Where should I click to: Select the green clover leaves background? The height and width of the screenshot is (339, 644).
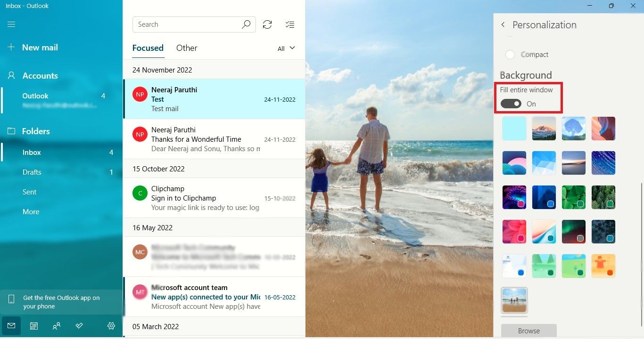click(574, 197)
